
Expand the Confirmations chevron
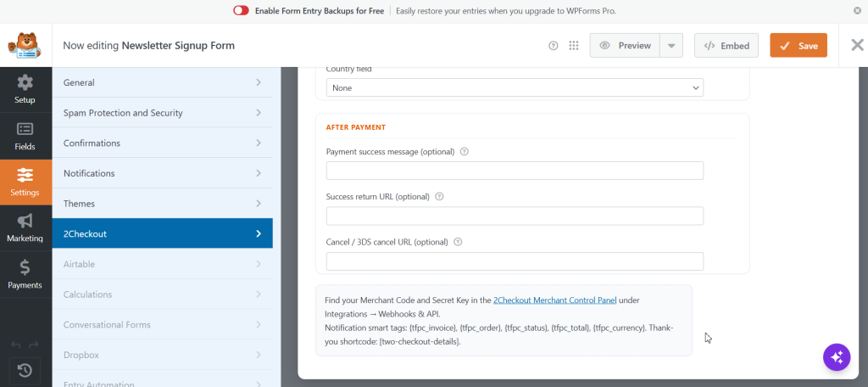259,143
